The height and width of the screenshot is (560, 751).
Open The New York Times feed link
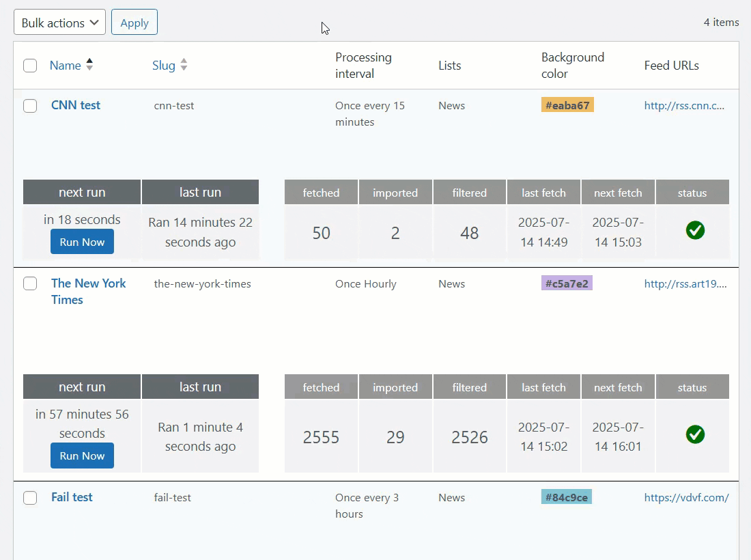pyautogui.click(x=88, y=291)
